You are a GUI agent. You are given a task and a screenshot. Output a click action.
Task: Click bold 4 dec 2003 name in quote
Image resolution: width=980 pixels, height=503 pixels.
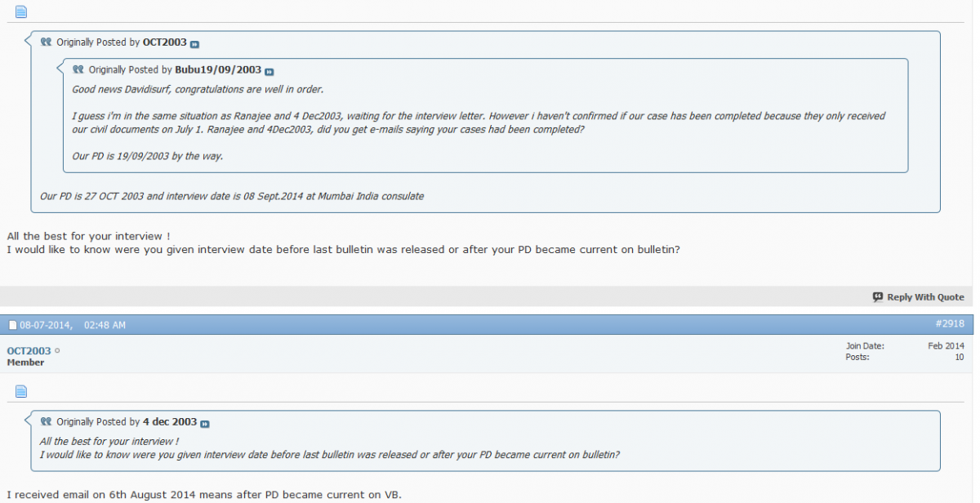(170, 422)
